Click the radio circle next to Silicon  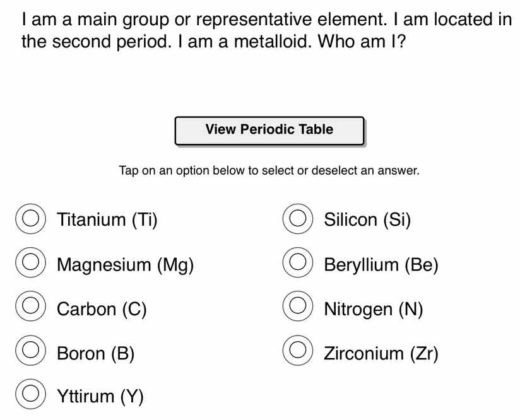pyautogui.click(x=297, y=219)
